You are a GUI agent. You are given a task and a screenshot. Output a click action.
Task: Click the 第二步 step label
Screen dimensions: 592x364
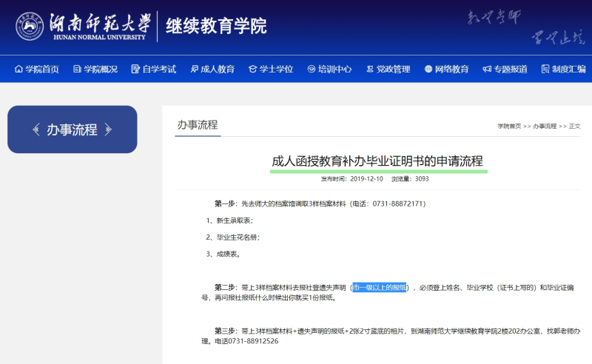(x=225, y=287)
